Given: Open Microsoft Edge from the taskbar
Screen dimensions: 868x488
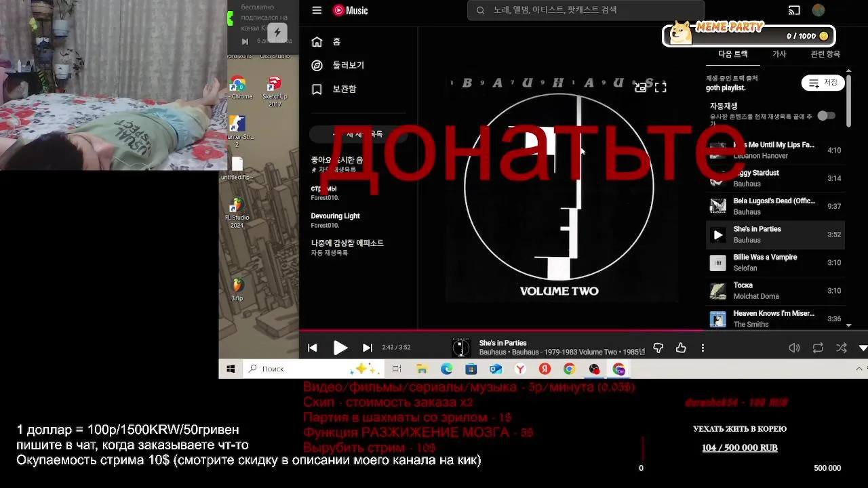Looking at the screenshot, I should pyautogui.click(x=446, y=369).
